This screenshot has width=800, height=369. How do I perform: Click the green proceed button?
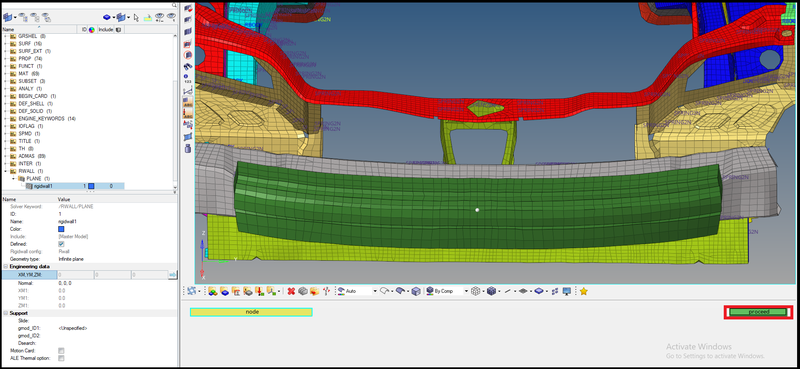pyautogui.click(x=758, y=312)
